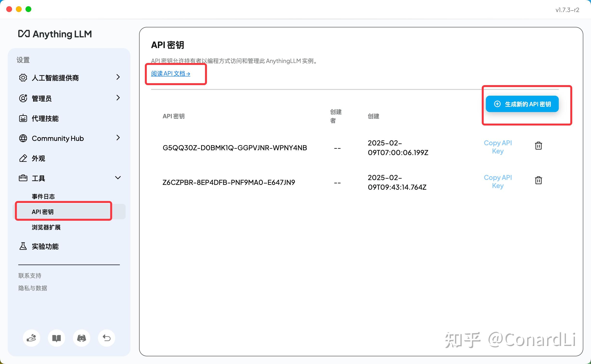Click the flask icon beside 实验功能
Image resolution: width=591 pixels, height=364 pixels.
click(23, 246)
